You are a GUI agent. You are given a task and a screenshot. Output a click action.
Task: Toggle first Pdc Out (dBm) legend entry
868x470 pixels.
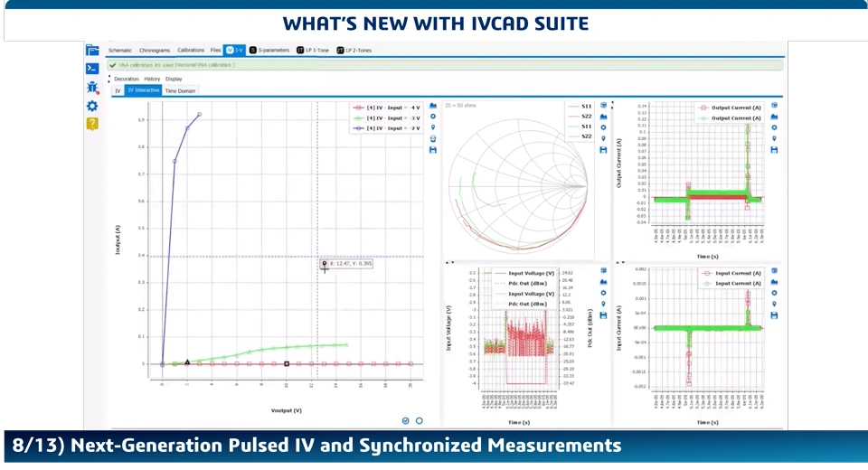pyautogui.click(x=521, y=284)
